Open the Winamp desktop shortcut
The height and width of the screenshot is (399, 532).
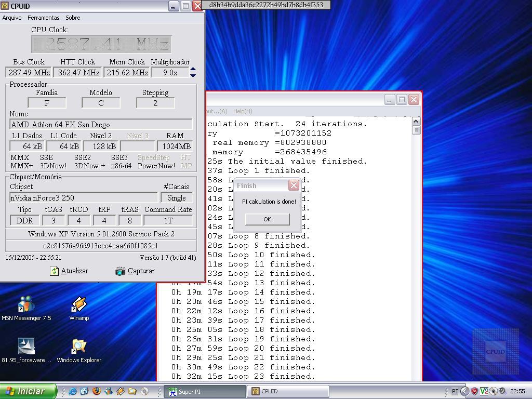pos(79,309)
